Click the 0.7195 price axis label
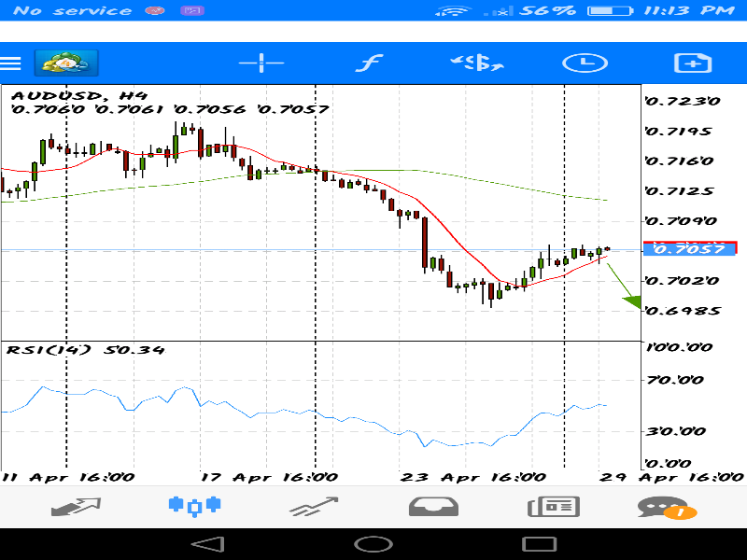The width and height of the screenshot is (747, 560). tap(679, 131)
